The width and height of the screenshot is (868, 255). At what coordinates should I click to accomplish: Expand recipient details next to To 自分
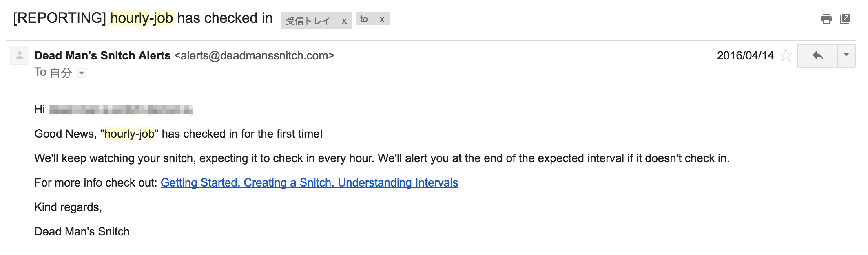(82, 73)
